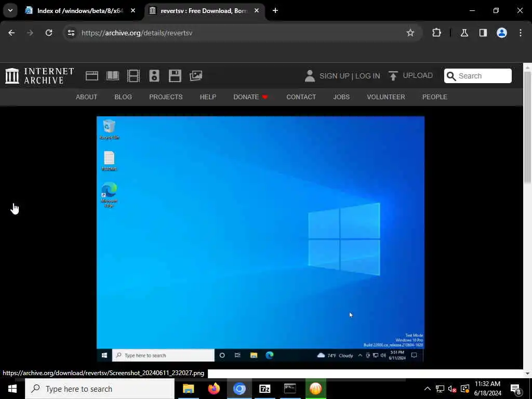Click the orange app icon on taskbar

point(315,389)
